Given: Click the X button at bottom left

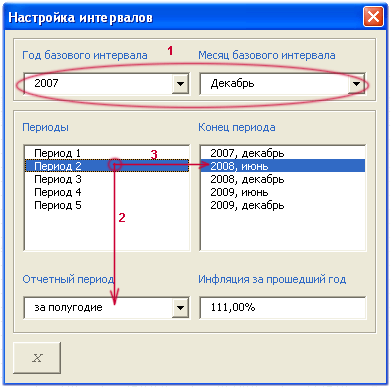Looking at the screenshot, I should (x=37, y=358).
